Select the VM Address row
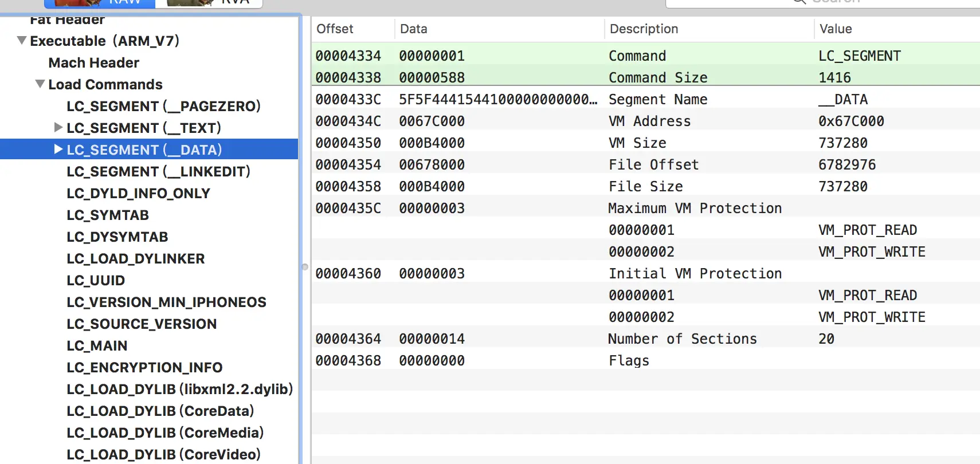 click(646, 121)
